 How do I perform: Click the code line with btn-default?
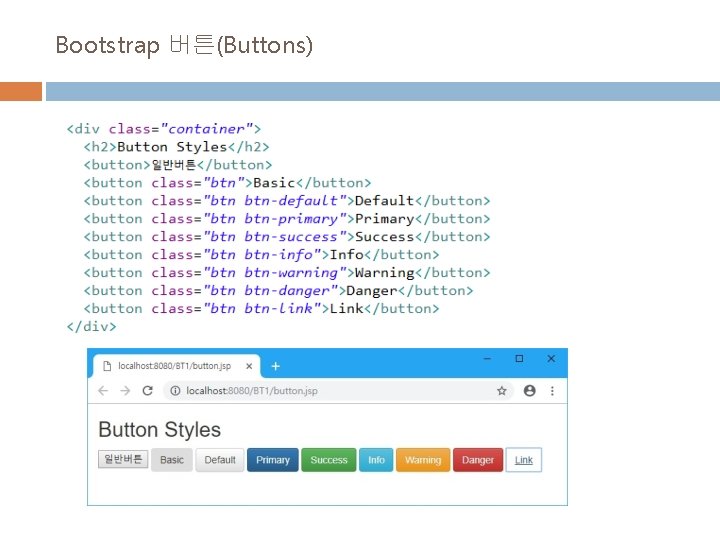[x=287, y=201]
